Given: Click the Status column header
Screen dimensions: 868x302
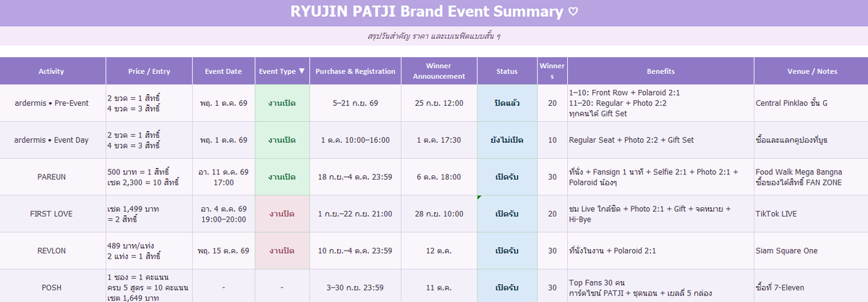Looking at the screenshot, I should click(x=507, y=72).
